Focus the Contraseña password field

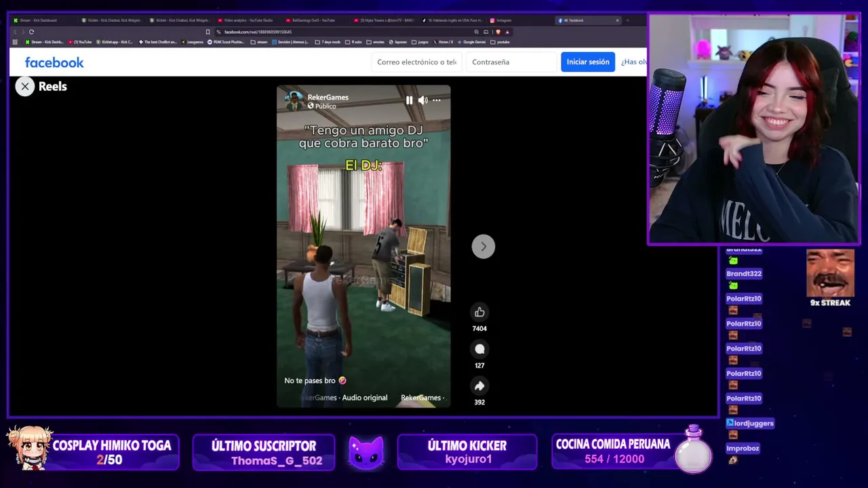point(511,62)
